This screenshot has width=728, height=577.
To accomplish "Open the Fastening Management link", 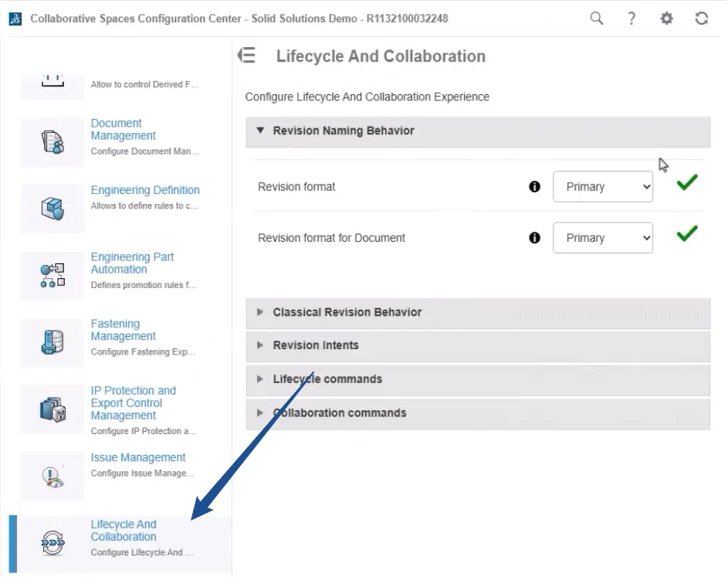I will click(123, 331).
